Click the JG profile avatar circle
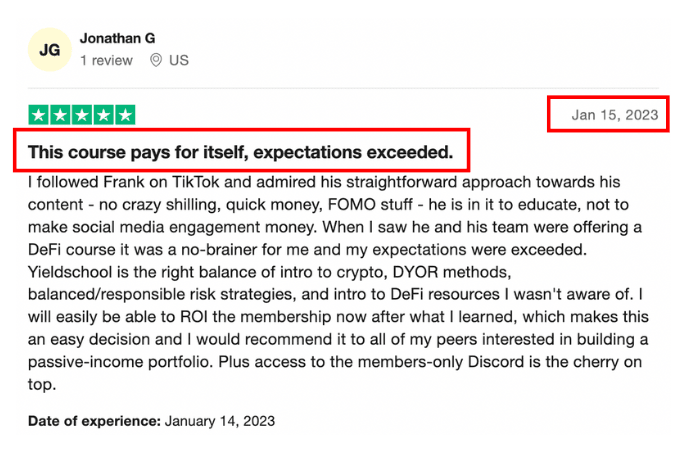This screenshot has height=450, width=699. [50, 49]
